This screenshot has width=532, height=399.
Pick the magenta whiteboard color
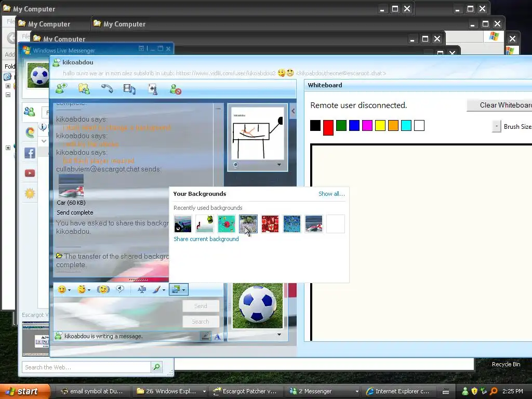pos(367,126)
